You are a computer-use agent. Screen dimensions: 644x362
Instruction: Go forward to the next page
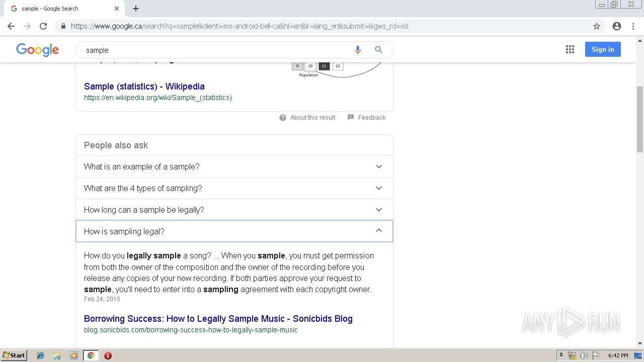27,26
